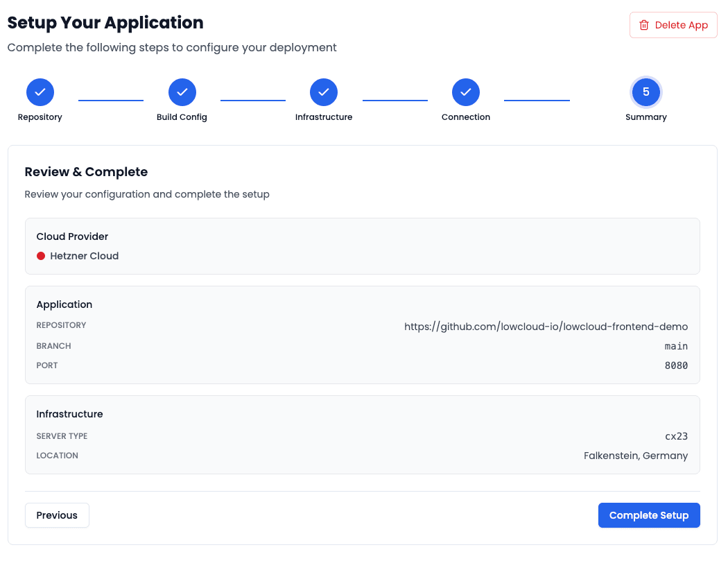Open the Connection step via its checkmark

tap(465, 92)
